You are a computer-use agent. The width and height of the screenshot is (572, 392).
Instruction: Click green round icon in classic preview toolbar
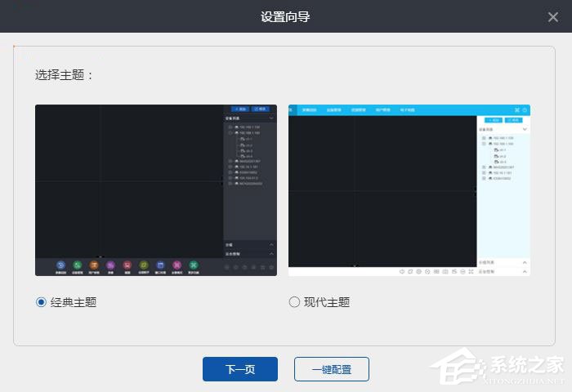click(77, 265)
